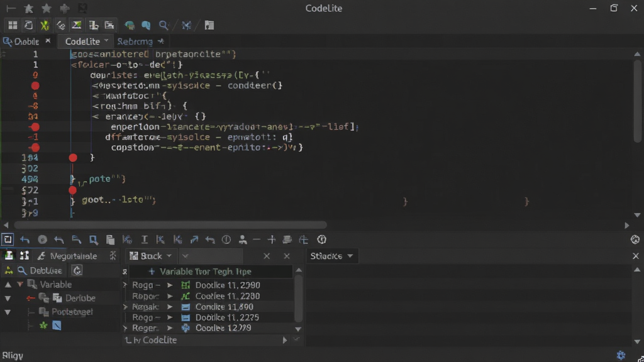Click the 'Variable Tror Tegh. Itpe' header
The width and height of the screenshot is (644, 362).
[x=206, y=271]
